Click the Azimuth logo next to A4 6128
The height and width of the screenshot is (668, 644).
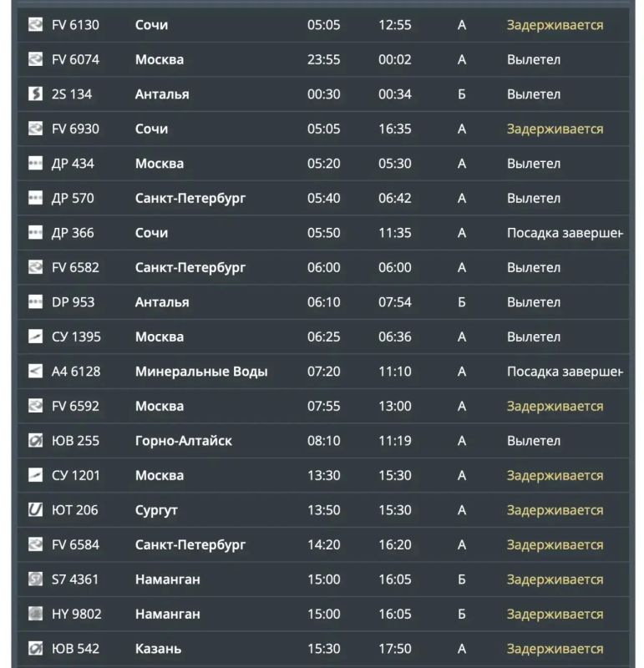35,371
